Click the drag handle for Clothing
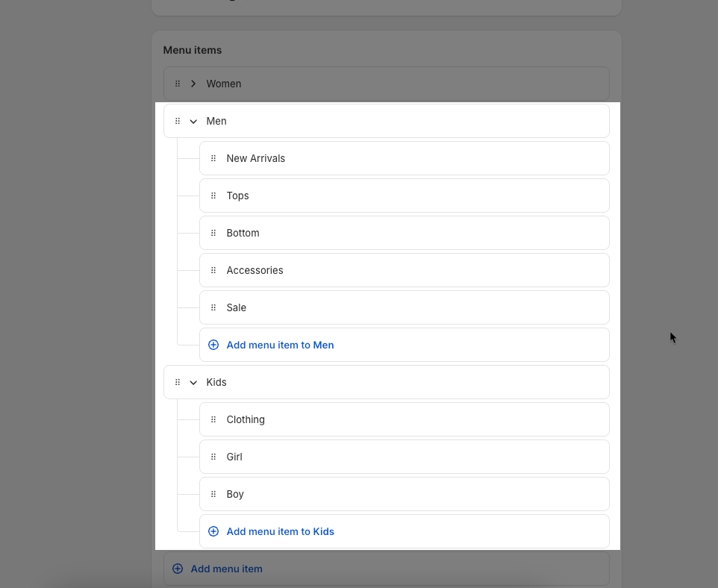Image resolution: width=718 pixels, height=588 pixels. pyautogui.click(x=213, y=419)
